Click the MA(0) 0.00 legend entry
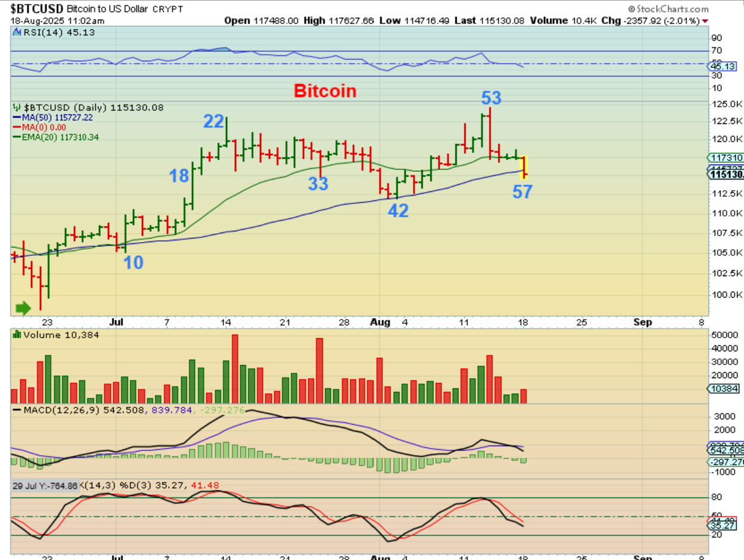This screenshot has height=560, width=744. [39, 127]
